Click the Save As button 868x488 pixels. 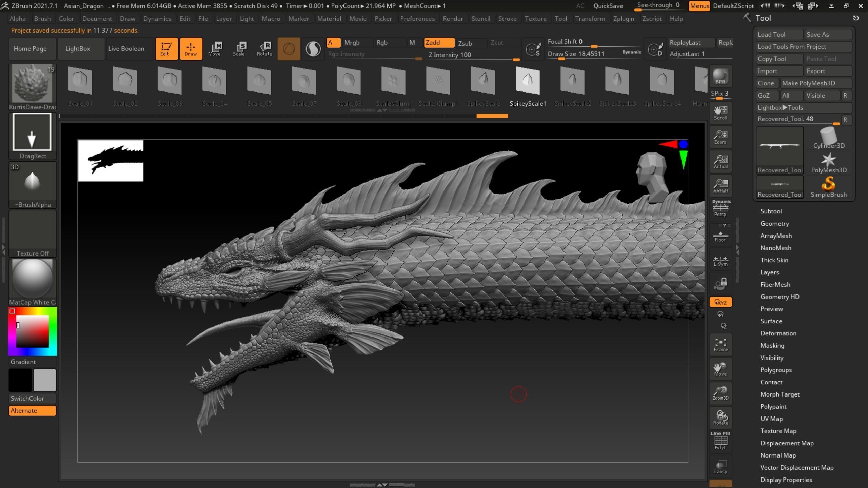pos(828,35)
